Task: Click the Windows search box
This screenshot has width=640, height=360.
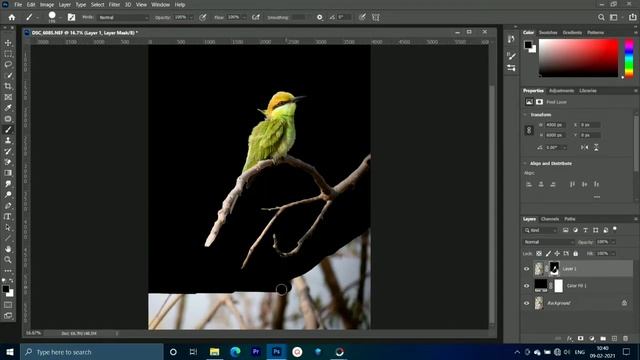Action: (92, 352)
